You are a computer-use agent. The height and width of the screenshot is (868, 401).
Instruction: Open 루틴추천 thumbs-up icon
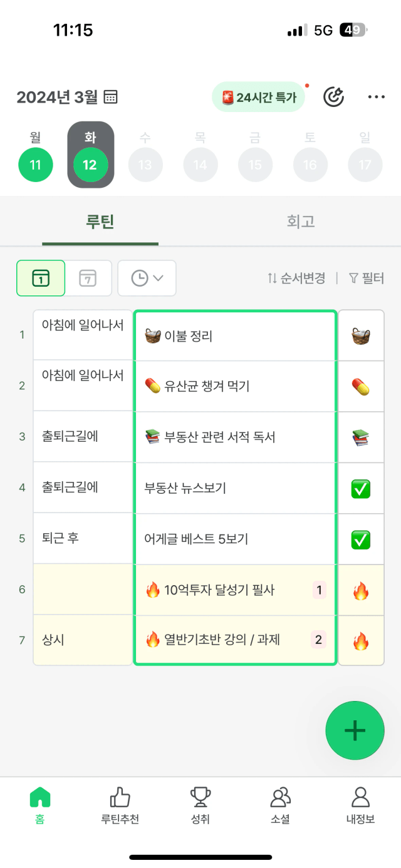pos(120,797)
